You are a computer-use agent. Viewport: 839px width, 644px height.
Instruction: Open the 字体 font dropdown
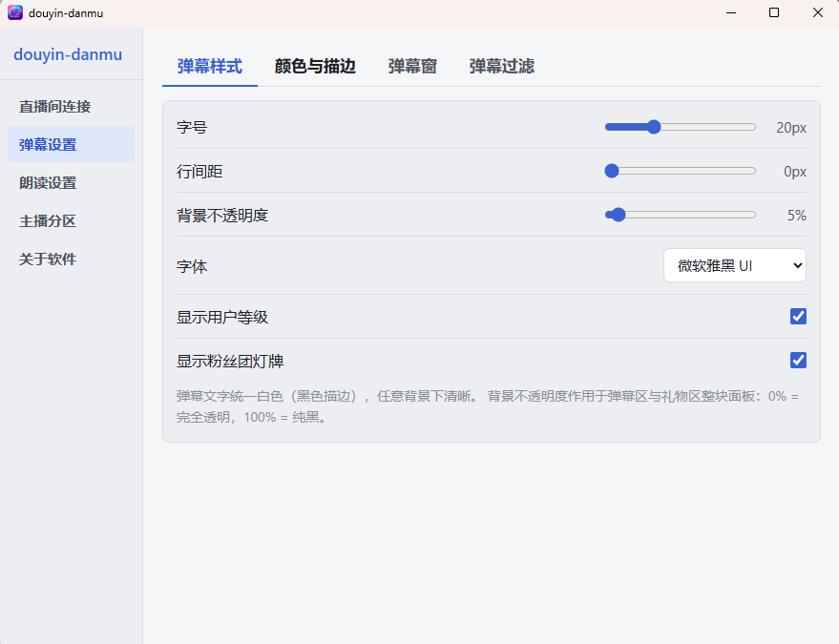coord(735,265)
